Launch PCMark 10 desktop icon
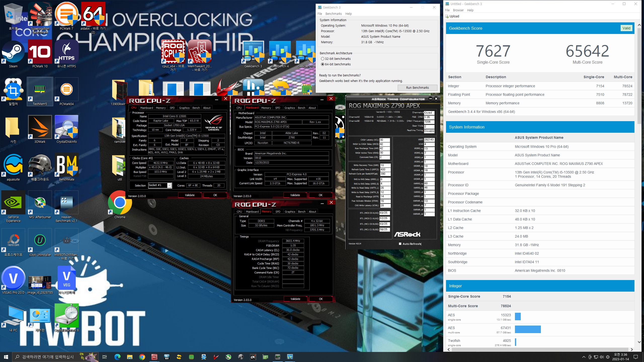644x362 pixels. [x=40, y=54]
